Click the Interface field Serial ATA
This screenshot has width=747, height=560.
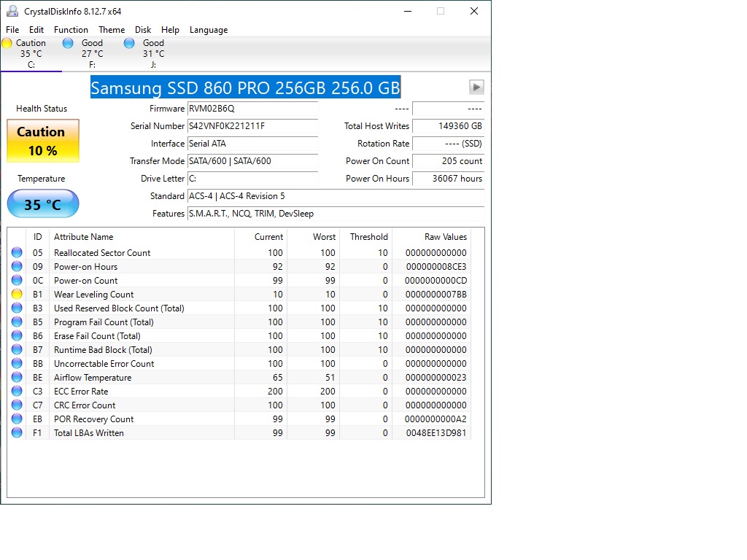(x=252, y=144)
